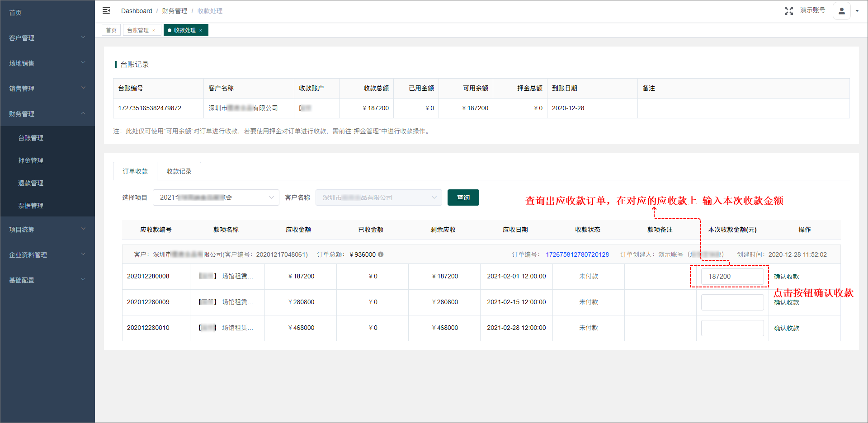Click due date 2021-02-15 12:00:00
The image size is (868, 423).
click(x=516, y=302)
